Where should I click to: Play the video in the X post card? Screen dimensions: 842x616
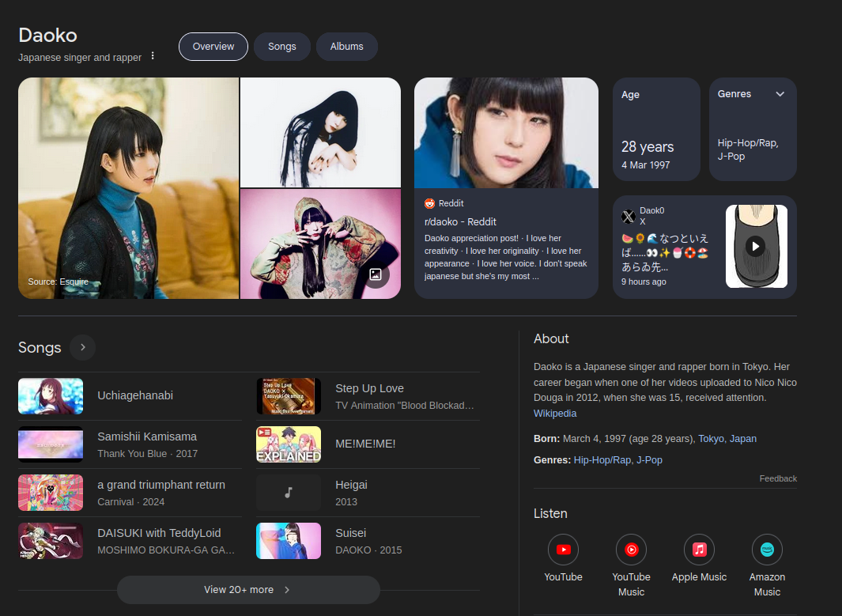tap(756, 247)
